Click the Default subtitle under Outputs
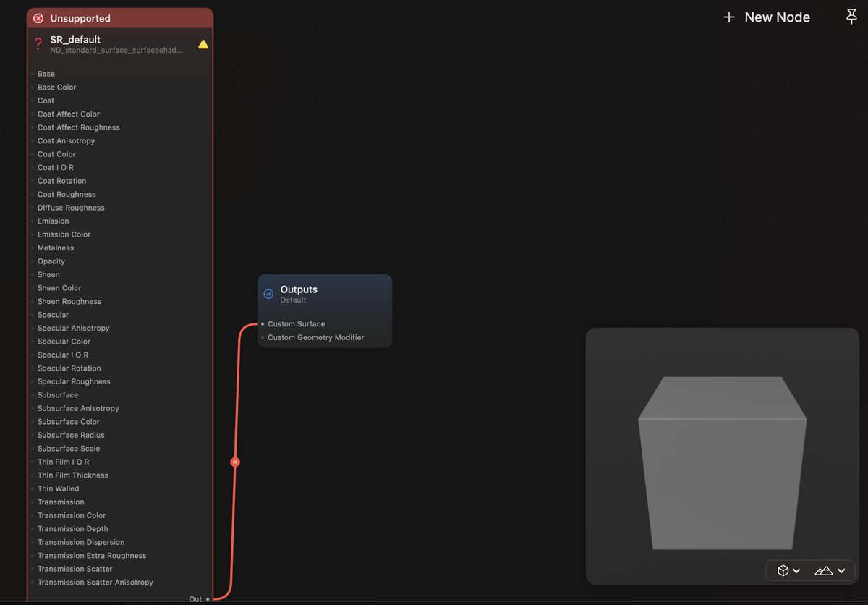Viewport: 868px width, 605px height. (293, 300)
